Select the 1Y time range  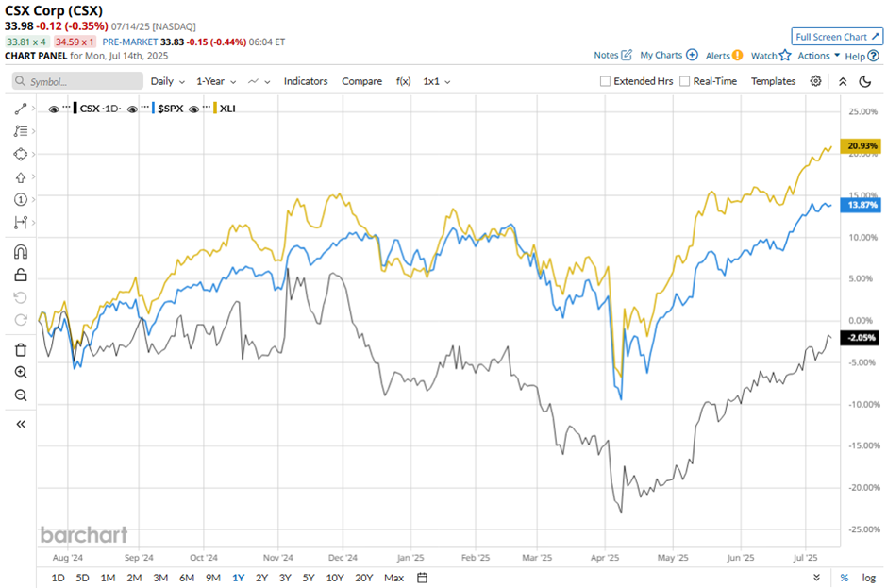[238, 578]
